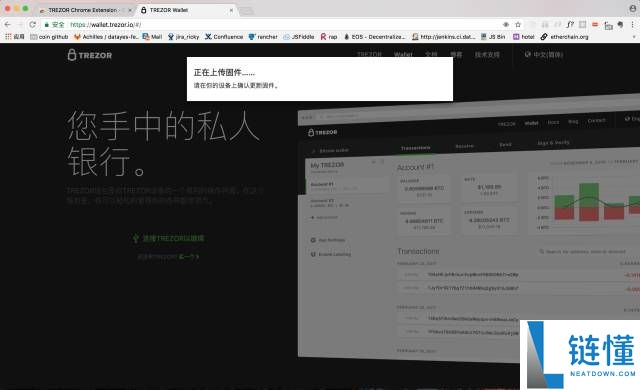Click the green secure lock icon
Screen dimensions: 640x390
(47, 25)
